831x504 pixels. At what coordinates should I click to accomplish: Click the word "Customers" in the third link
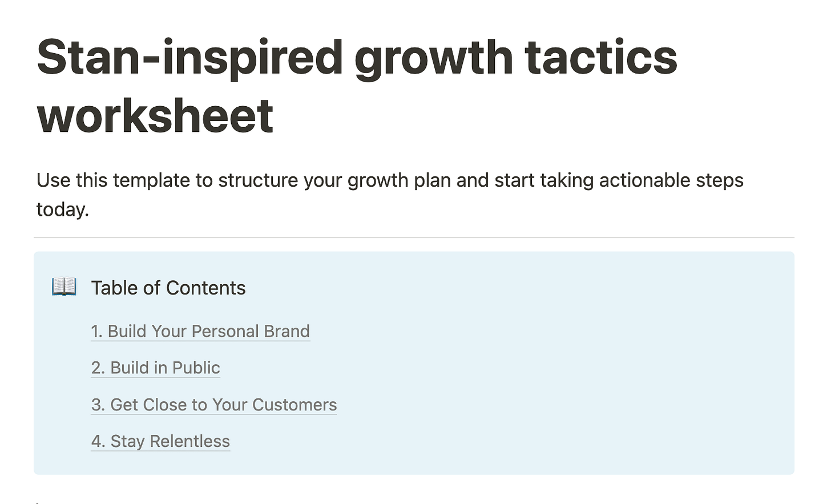coord(295,405)
